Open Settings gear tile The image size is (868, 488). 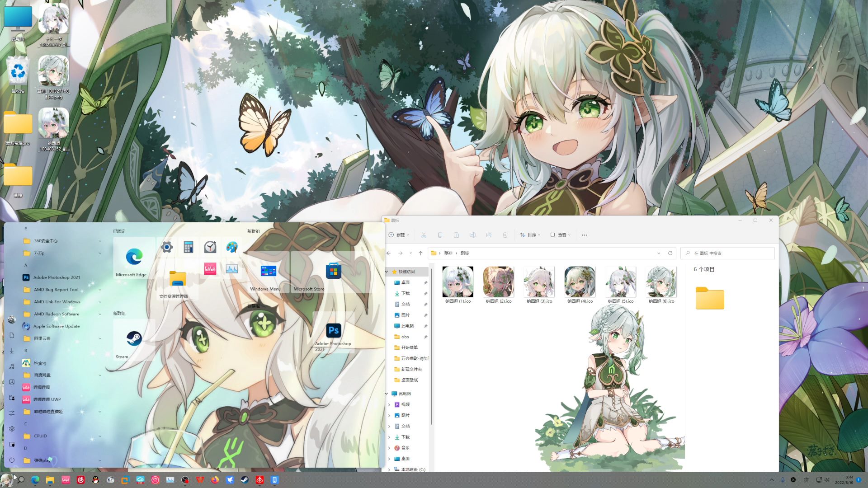pos(167,247)
